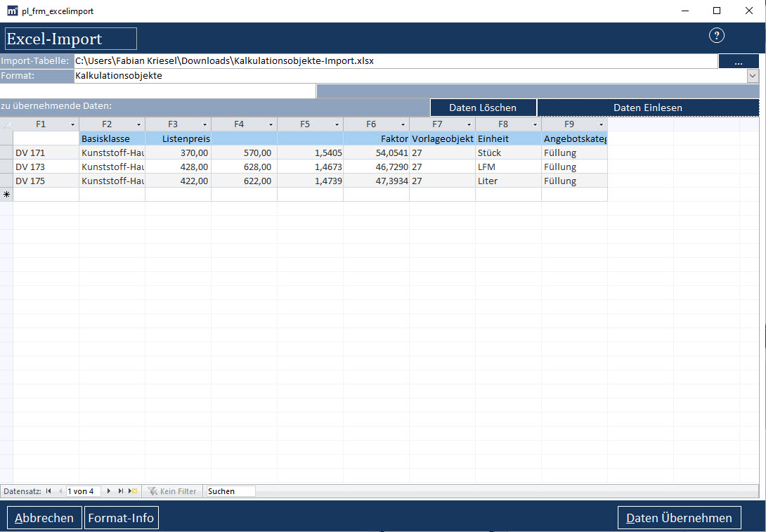Image resolution: width=766 pixels, height=532 pixels.
Task: Go to next record in navigator
Action: coord(109,491)
